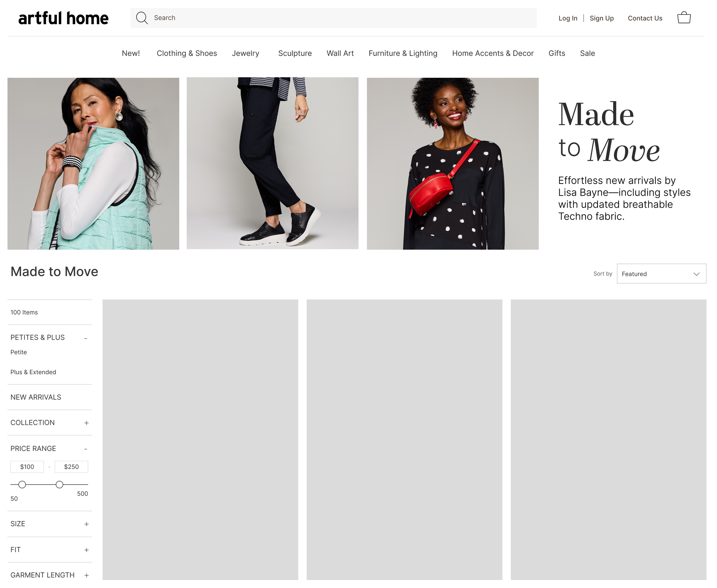Click the maximum price slider handle
Viewport: 717px width, 588px height.
pyautogui.click(x=59, y=484)
